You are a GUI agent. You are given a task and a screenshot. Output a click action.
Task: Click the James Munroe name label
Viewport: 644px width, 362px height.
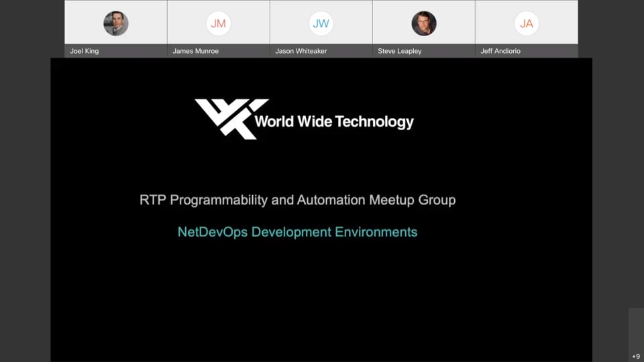[195, 51]
